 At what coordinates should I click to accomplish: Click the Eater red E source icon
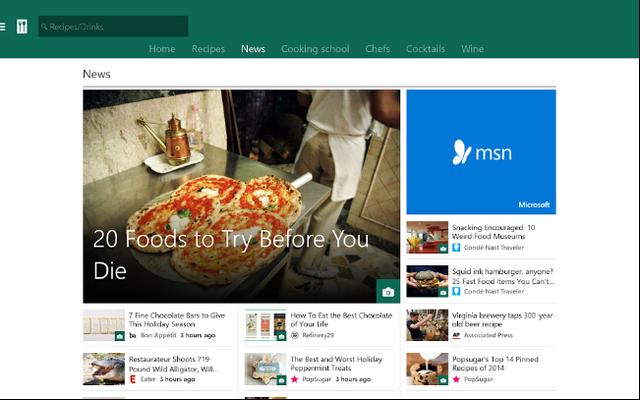(132, 379)
